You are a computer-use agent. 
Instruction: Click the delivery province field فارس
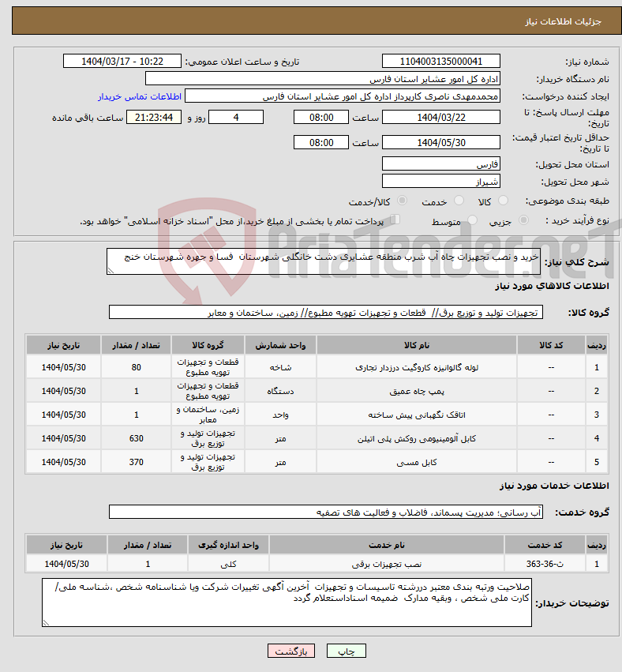point(440,164)
